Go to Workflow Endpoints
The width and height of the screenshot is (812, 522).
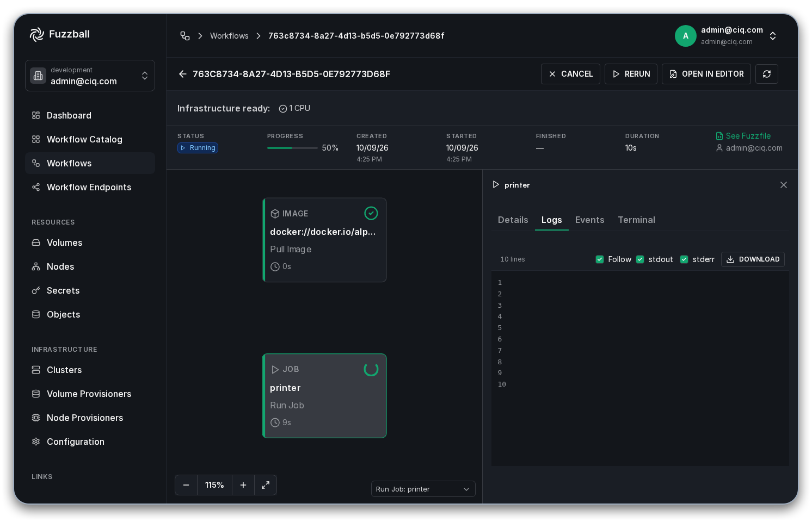point(90,187)
